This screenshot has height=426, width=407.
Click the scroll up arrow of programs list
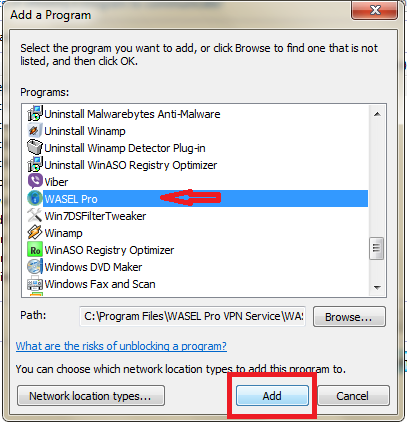point(377,114)
